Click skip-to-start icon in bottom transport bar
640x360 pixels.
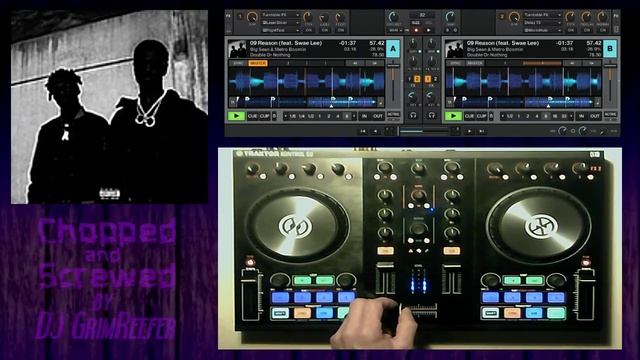pyautogui.click(x=362, y=131)
